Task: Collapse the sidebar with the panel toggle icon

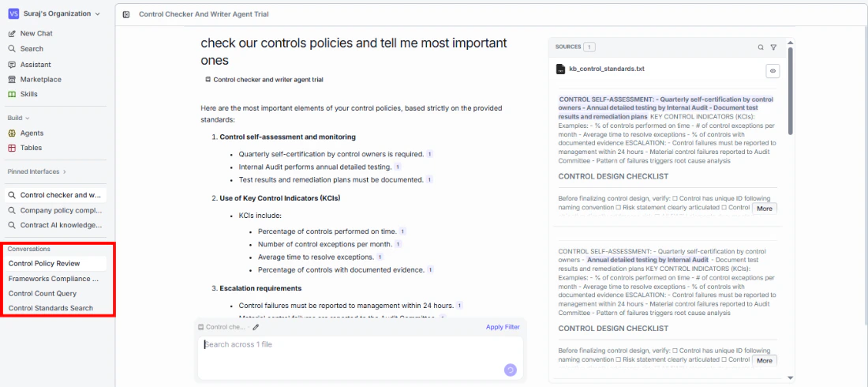Action: 126,14
